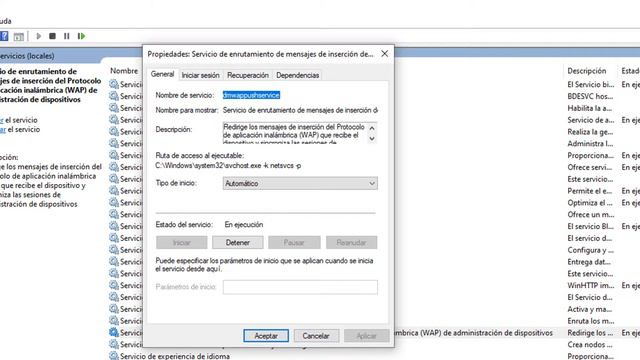This screenshot has width=640, height=360.
Task: Click the 'El Servicio d...' description cell
Action: (589, 298)
